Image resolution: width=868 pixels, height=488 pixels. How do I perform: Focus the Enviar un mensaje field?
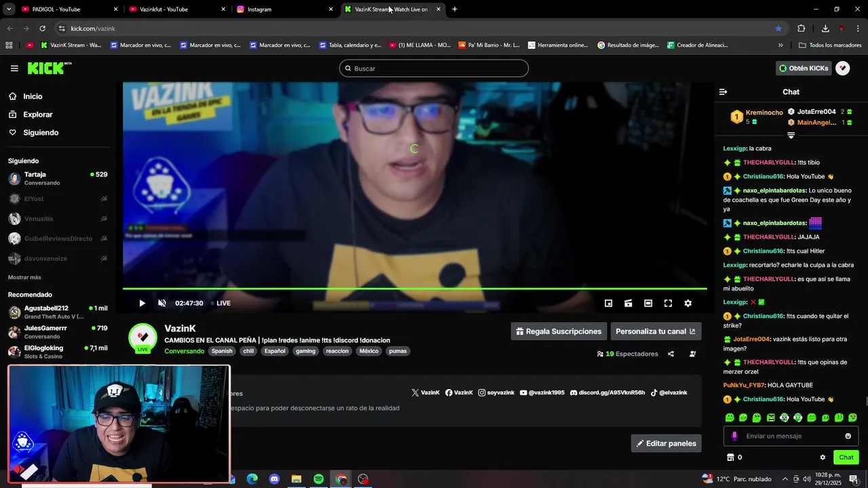(791, 436)
